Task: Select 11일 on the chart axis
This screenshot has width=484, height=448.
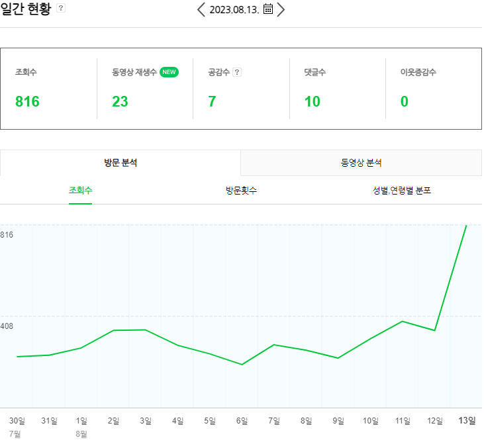Action: click(403, 421)
